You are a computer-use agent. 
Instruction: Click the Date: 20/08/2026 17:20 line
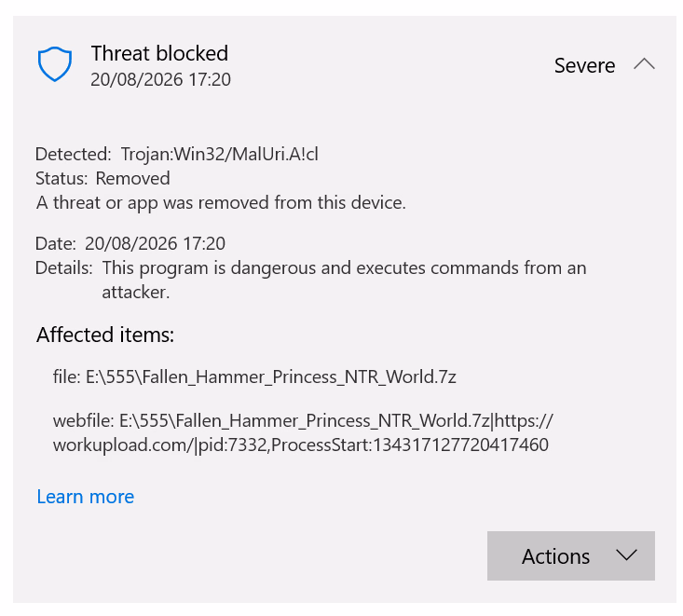130,243
